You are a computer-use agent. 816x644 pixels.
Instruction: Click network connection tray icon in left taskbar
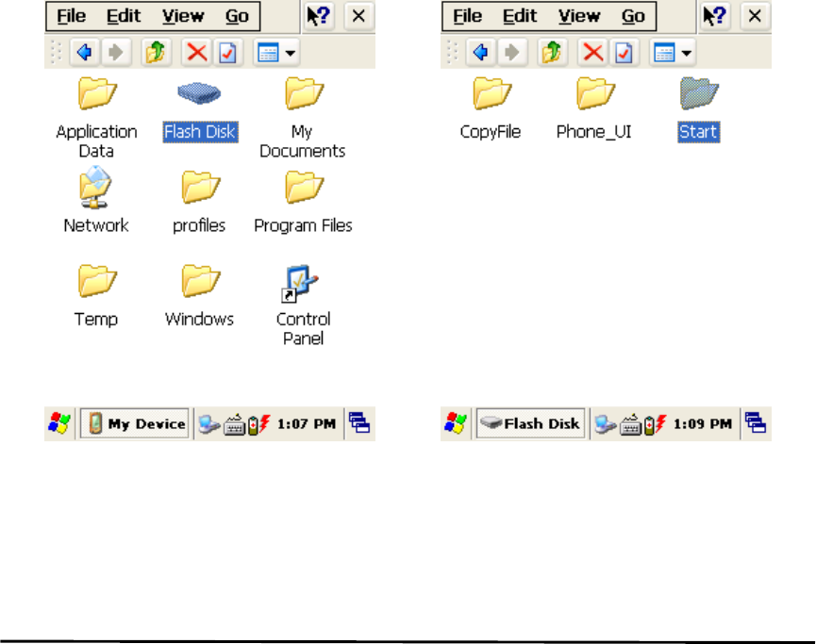pyautogui.click(x=209, y=424)
